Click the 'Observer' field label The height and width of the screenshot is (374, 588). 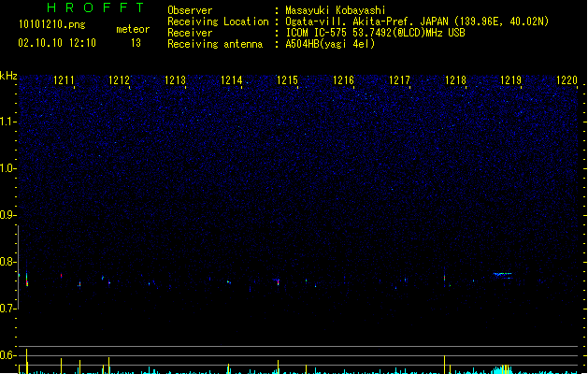pyautogui.click(x=190, y=10)
